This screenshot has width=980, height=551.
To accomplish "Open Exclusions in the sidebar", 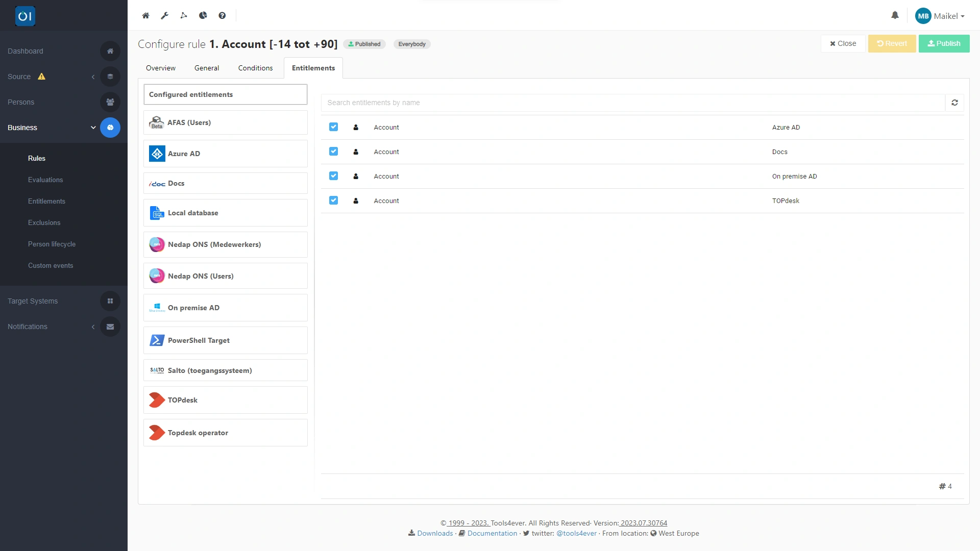I will pos(44,222).
